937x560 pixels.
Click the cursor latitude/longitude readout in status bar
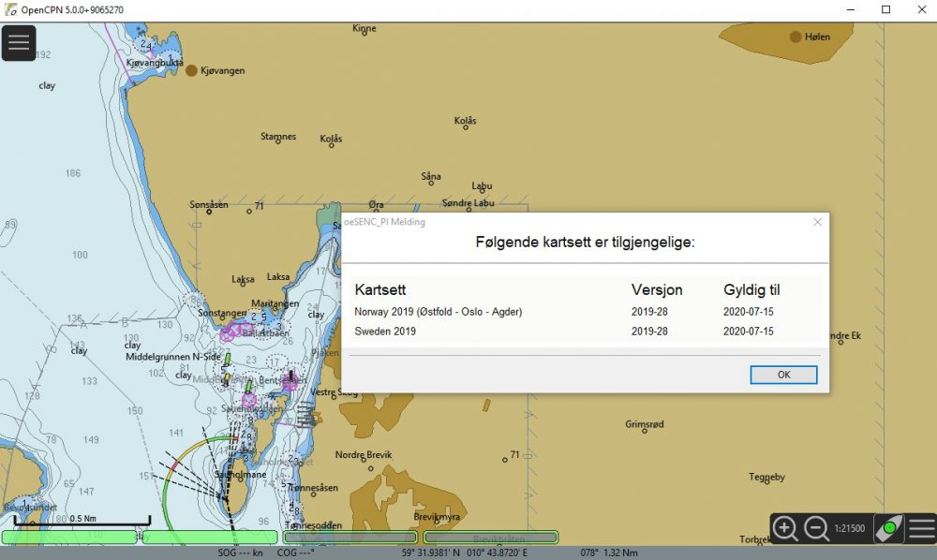pyautogui.click(x=465, y=553)
